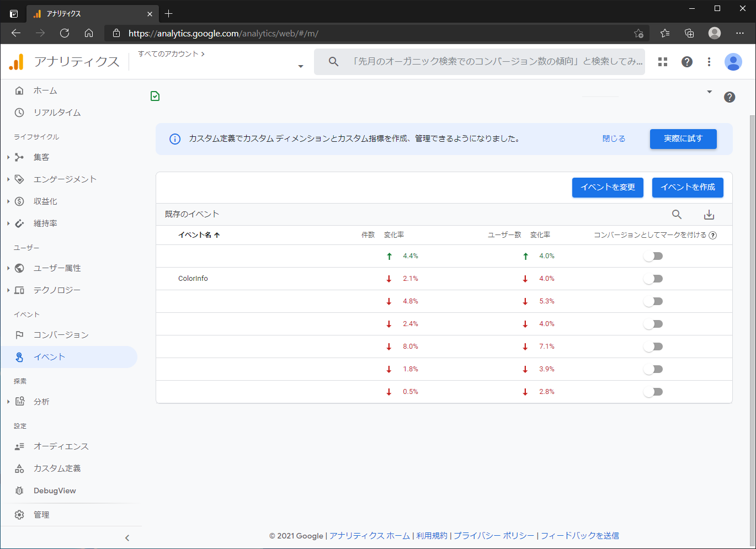The height and width of the screenshot is (549, 756).
Task: Click the custom definitions shapes icon
Action: pyautogui.click(x=19, y=468)
